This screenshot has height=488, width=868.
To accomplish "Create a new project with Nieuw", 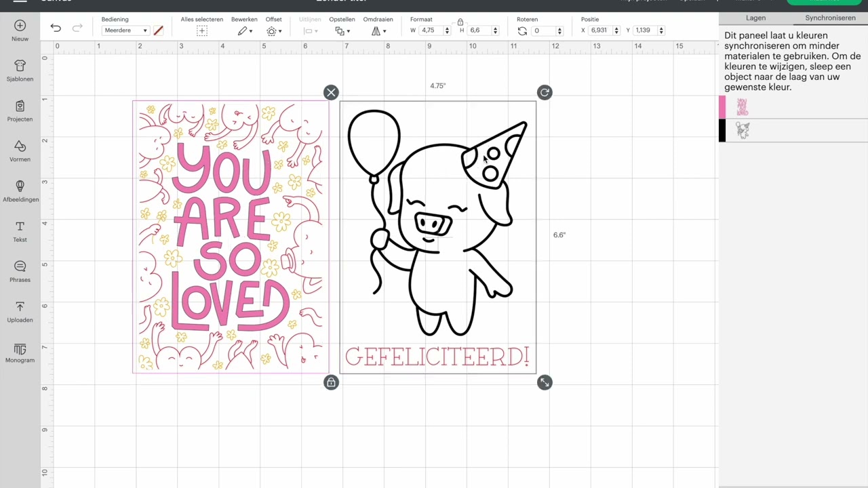I will 20,30.
